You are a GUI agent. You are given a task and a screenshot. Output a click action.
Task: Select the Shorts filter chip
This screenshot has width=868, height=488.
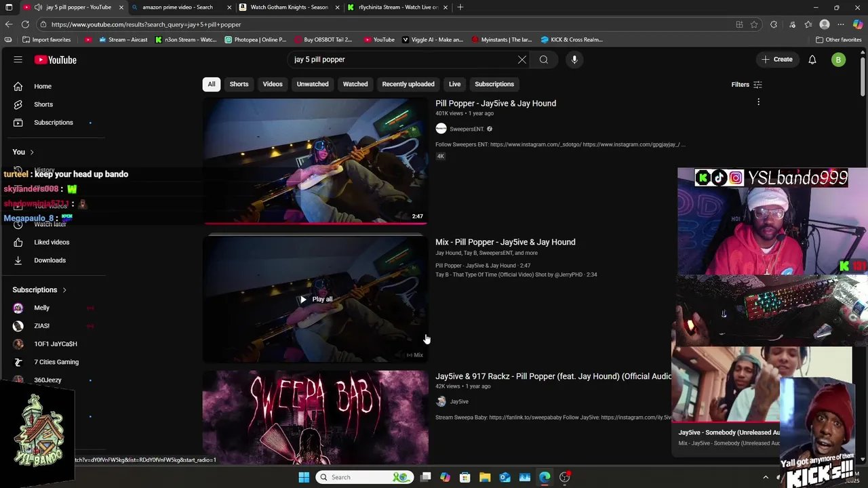coord(239,84)
